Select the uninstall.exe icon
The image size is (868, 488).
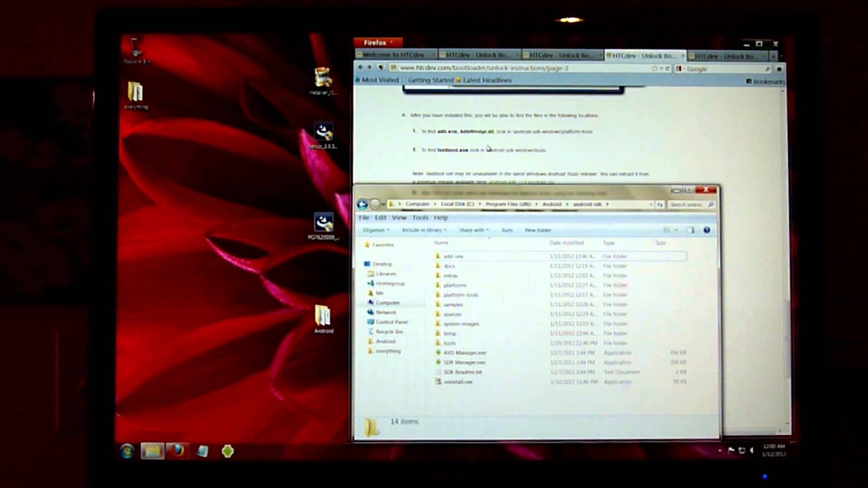click(x=438, y=382)
